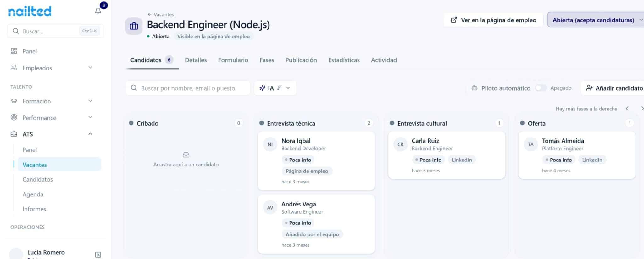The height and width of the screenshot is (259, 644).
Task: Open the Fases tab
Action: click(267, 60)
